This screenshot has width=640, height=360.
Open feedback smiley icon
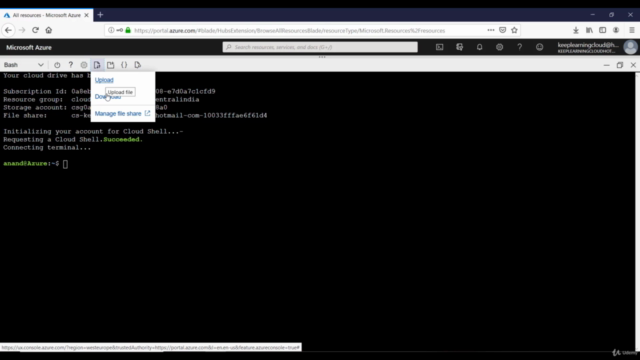(x=540, y=47)
